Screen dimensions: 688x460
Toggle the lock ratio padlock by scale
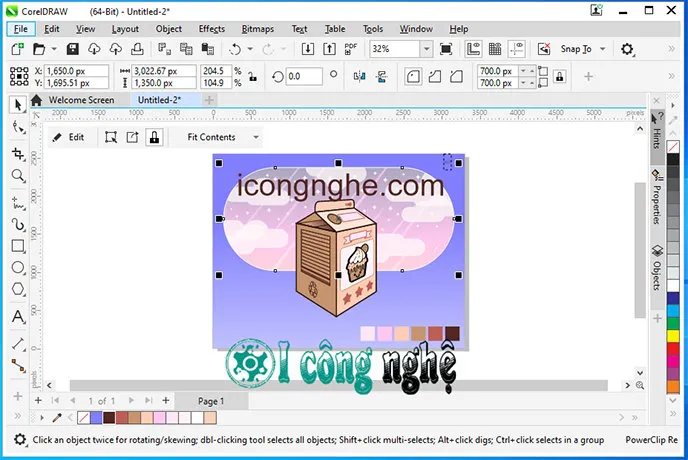point(252,77)
